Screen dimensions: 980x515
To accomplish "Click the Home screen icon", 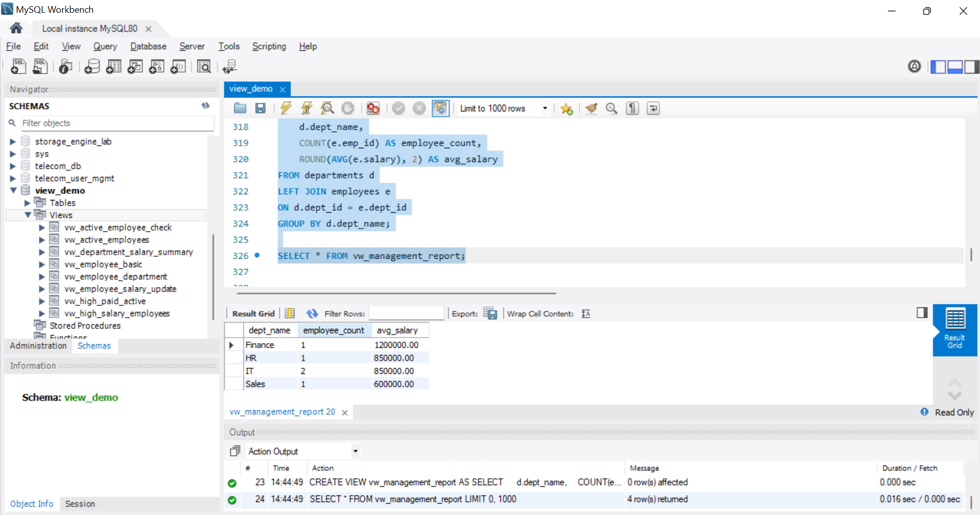I will pyautogui.click(x=16, y=28).
